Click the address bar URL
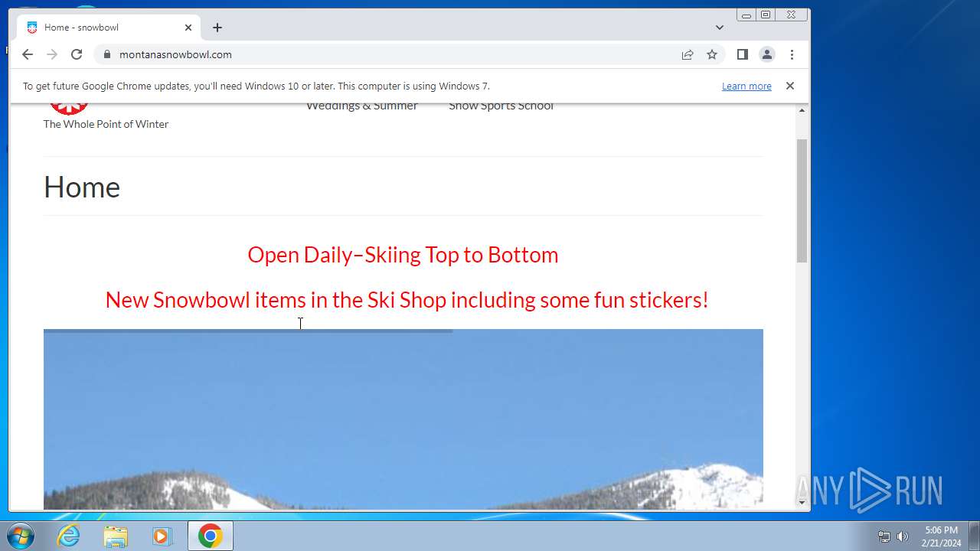 click(x=175, y=54)
